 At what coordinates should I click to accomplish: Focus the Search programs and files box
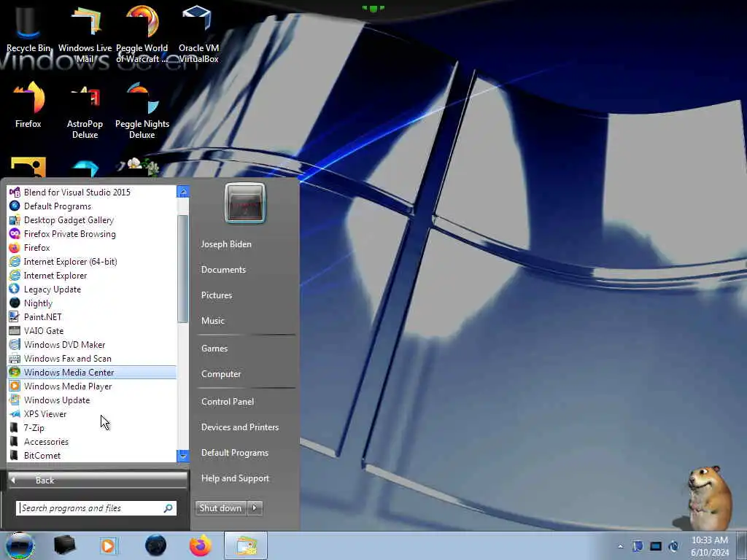[x=96, y=508]
